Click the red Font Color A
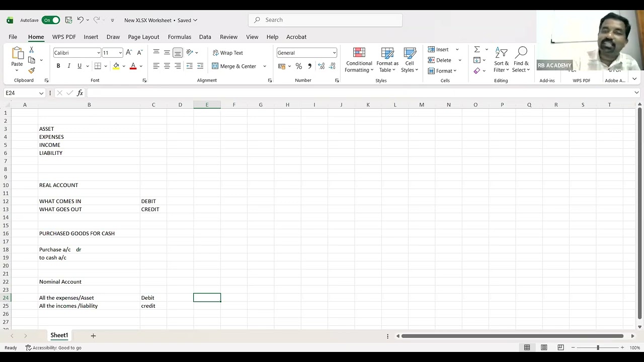This screenshot has height=362, width=644. pyautogui.click(x=133, y=66)
